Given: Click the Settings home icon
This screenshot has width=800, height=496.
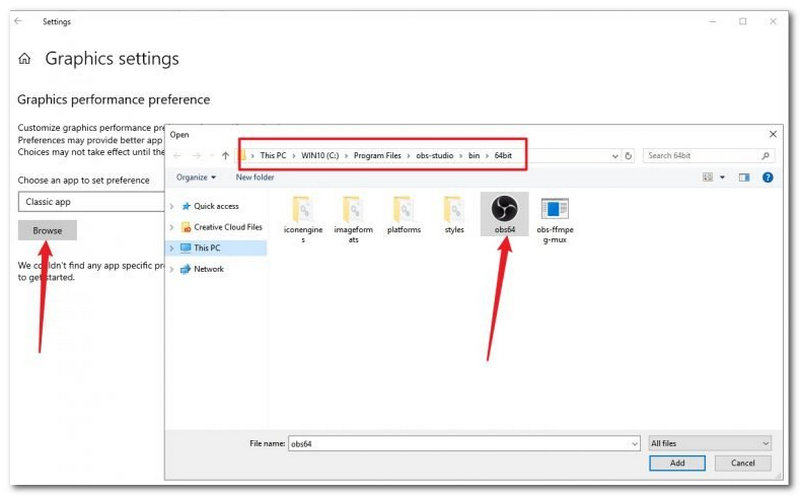Looking at the screenshot, I should [24, 59].
